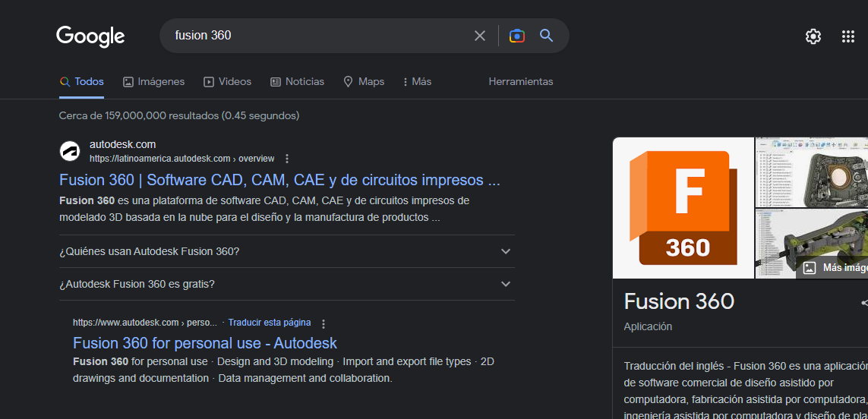The width and height of the screenshot is (868, 419).
Task: Click the magnifier search button
Action: 546,36
